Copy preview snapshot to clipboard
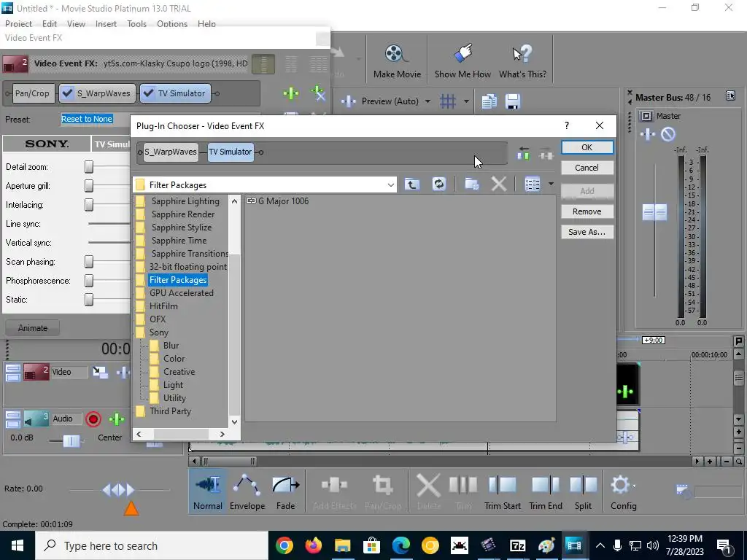 click(489, 101)
